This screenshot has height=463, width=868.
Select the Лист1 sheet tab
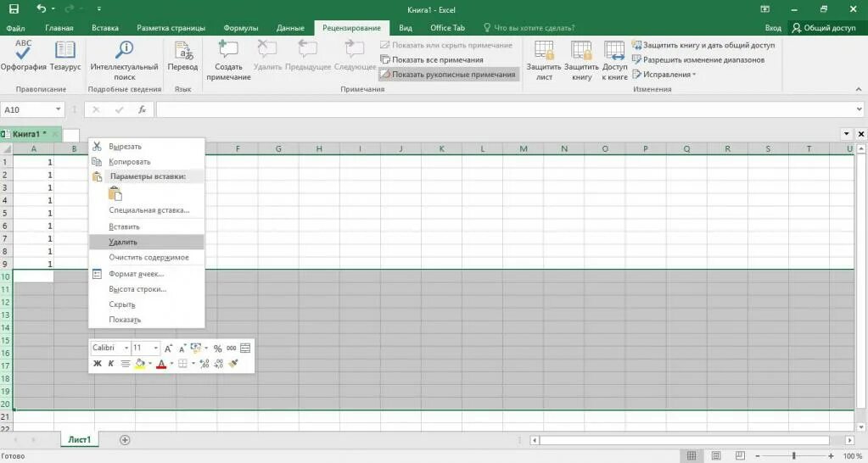[79, 439]
